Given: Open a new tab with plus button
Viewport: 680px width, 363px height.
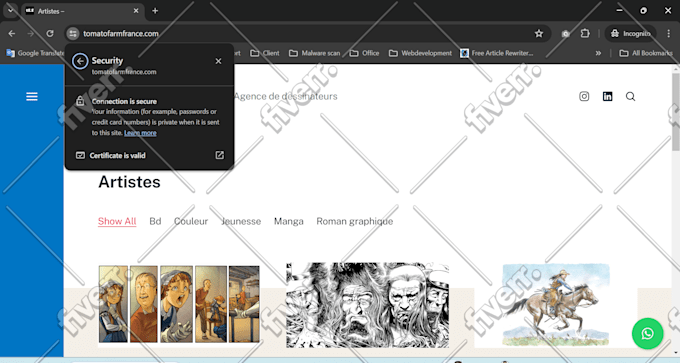Looking at the screenshot, I should point(155,11).
